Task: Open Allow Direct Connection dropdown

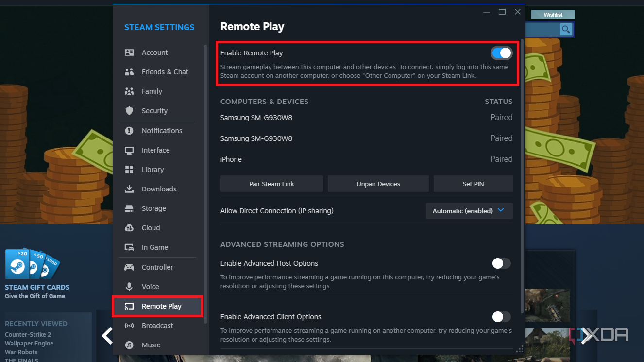Action: [x=469, y=211]
